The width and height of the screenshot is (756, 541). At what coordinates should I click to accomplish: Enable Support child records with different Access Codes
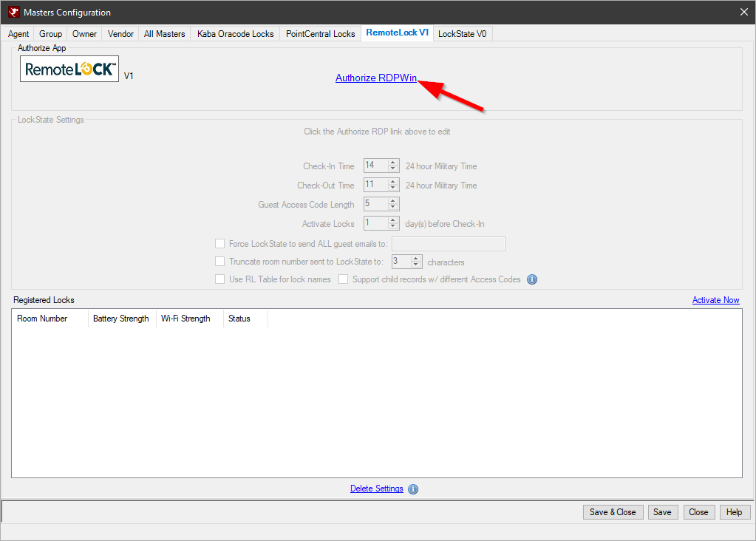click(343, 279)
